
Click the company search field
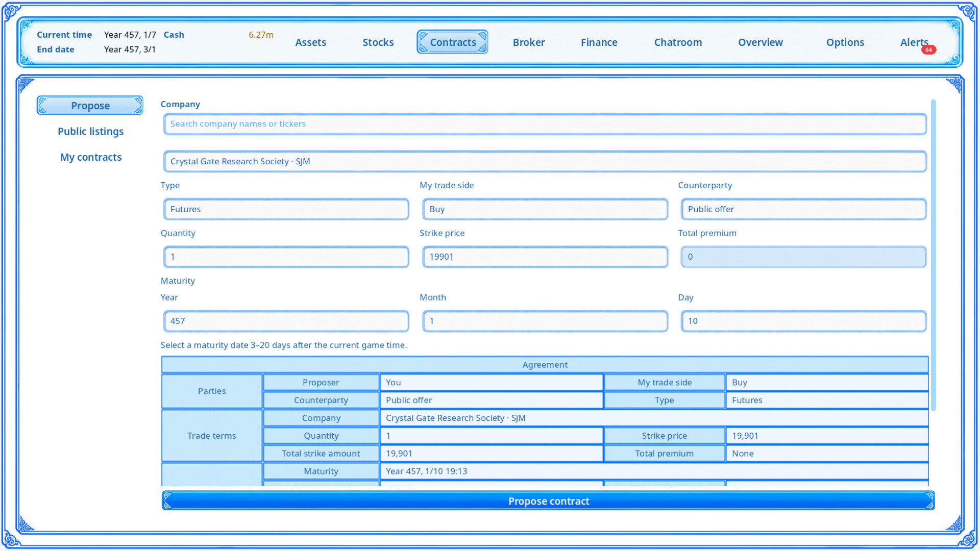point(545,124)
